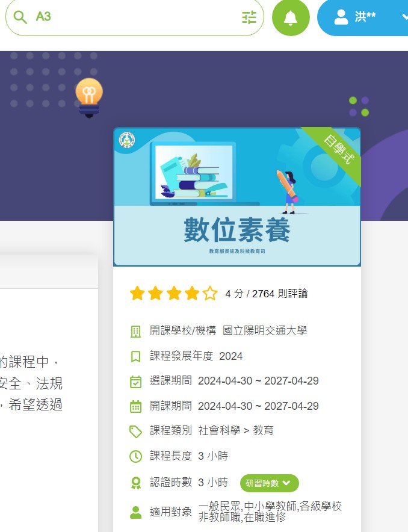
Task: Click the search magnifier icon
Action: pos(20,17)
